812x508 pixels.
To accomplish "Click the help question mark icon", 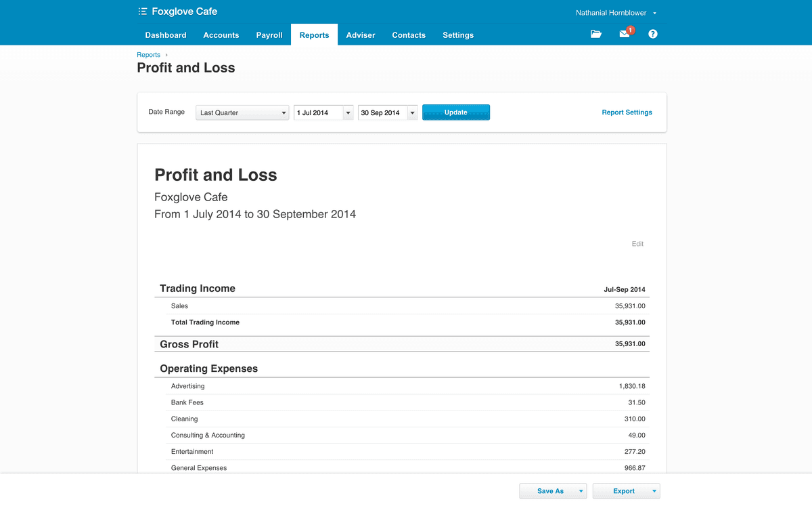I will tap(652, 34).
